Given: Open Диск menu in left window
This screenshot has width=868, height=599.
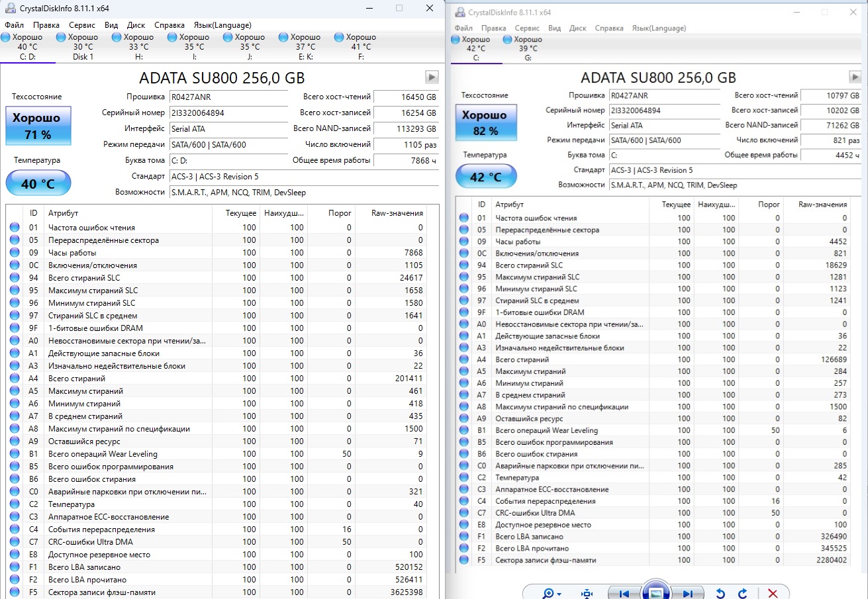Looking at the screenshot, I should [x=136, y=25].
